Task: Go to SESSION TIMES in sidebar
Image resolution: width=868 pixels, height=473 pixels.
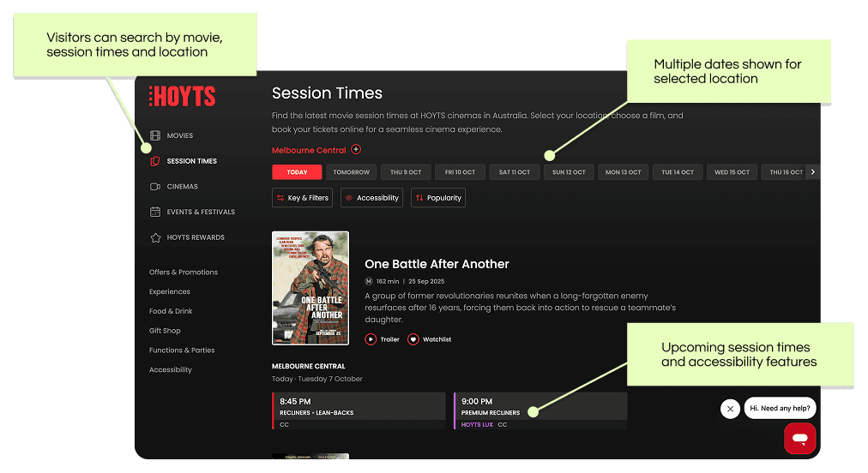Action: (x=191, y=161)
